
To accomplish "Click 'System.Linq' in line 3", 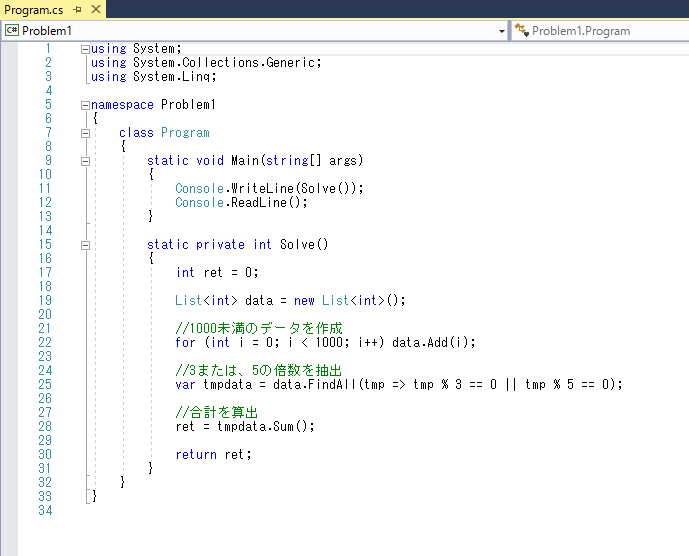I will tap(171, 77).
